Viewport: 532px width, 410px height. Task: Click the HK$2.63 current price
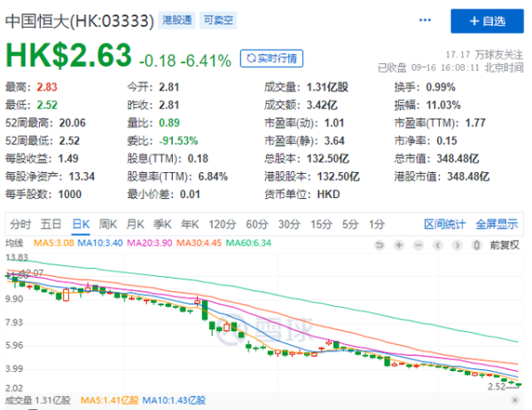[x=68, y=55]
